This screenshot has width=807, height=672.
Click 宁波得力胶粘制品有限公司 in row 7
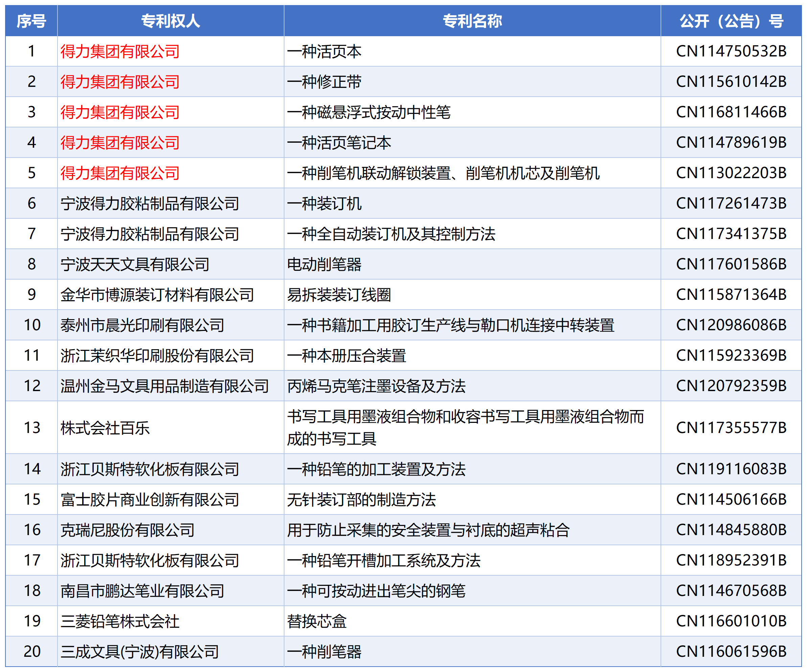coord(150,234)
